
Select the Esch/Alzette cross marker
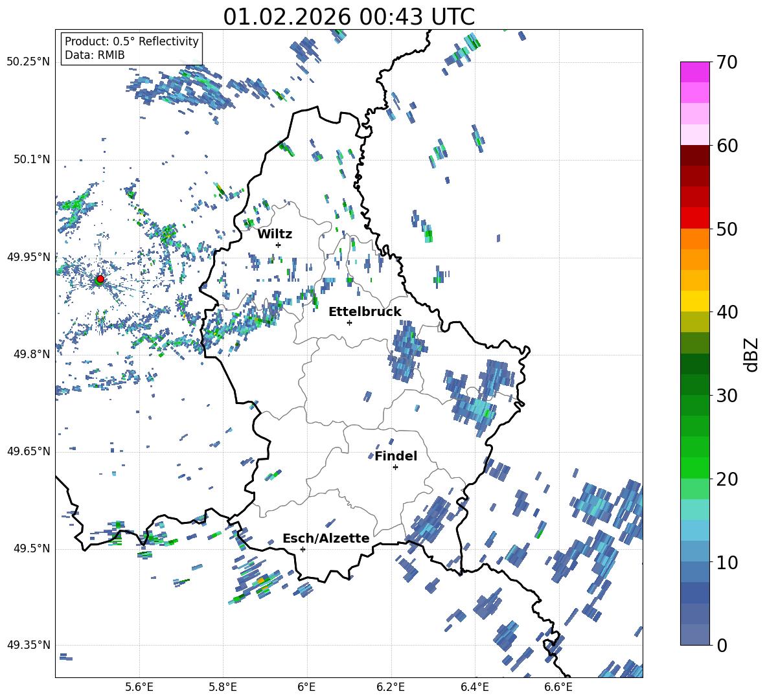(x=303, y=549)
